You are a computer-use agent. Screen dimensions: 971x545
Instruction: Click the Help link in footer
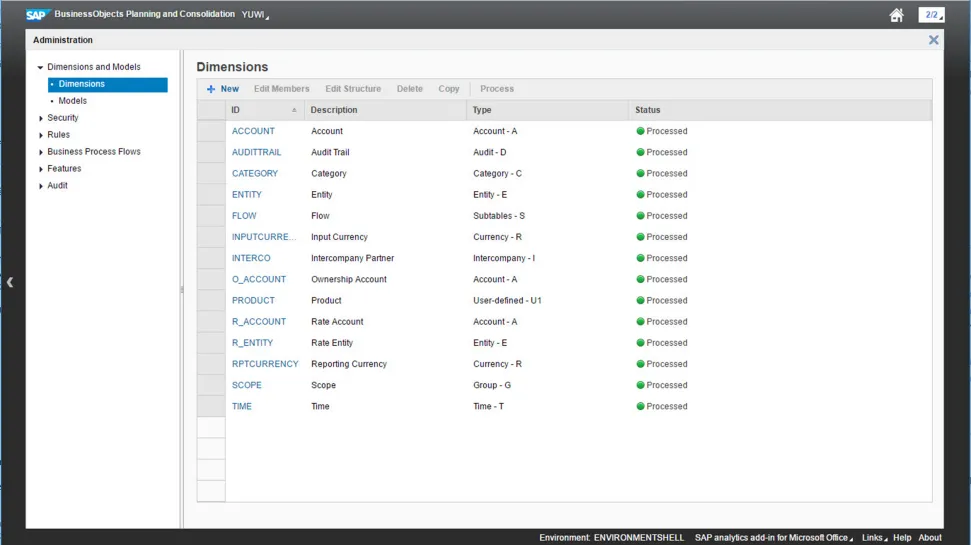902,537
